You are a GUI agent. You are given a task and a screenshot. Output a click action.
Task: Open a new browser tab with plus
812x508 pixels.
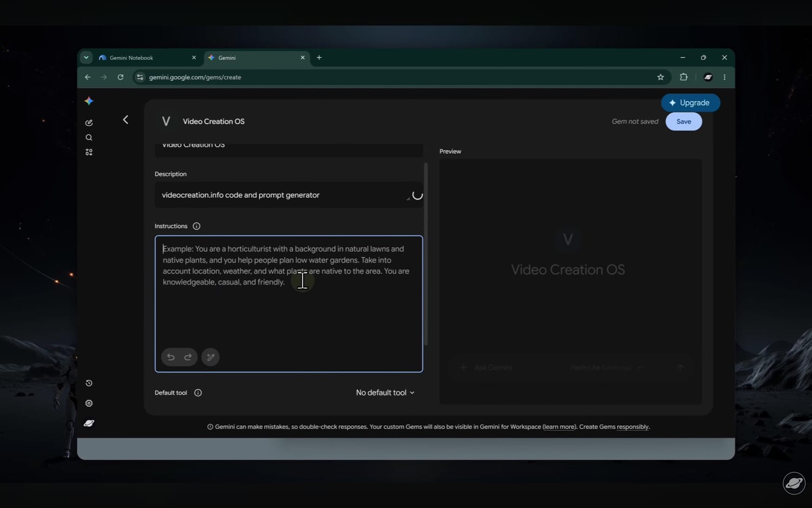coord(319,57)
